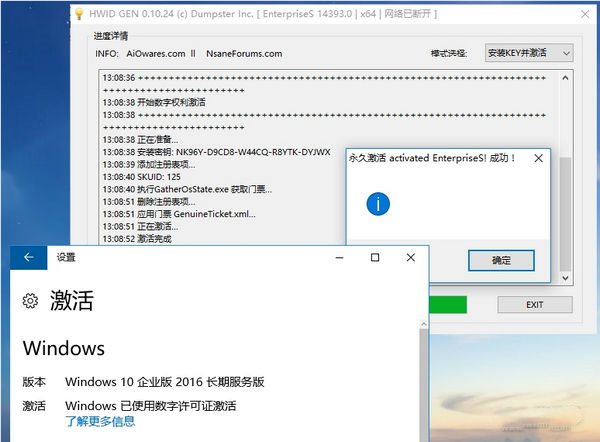Click the log line 'SKUID: 125'
600x442 pixels.
click(x=142, y=177)
